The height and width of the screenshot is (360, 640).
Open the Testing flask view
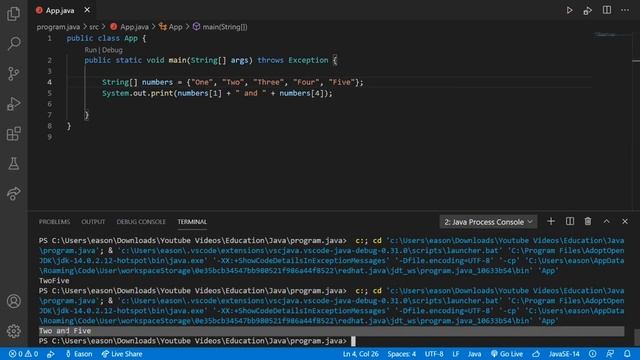click(13, 164)
